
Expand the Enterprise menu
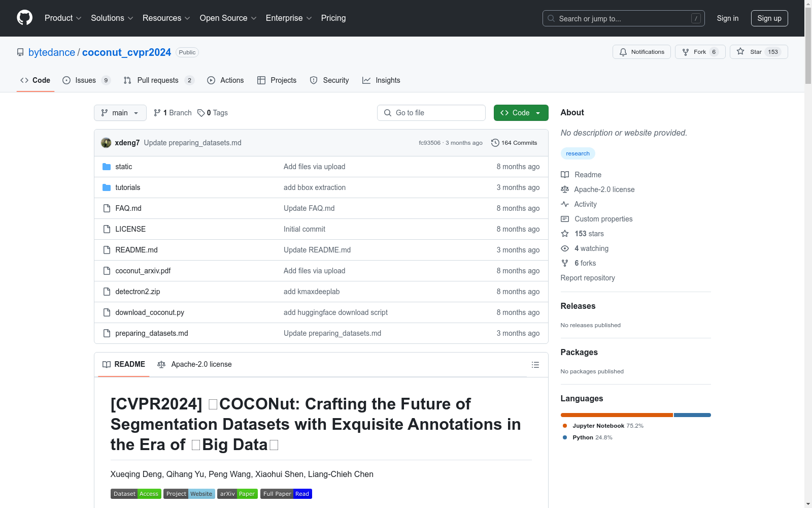[x=289, y=18]
